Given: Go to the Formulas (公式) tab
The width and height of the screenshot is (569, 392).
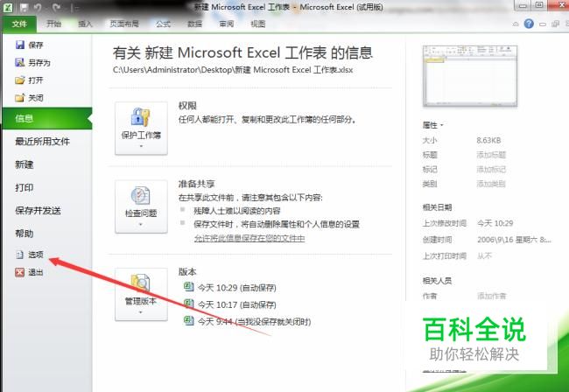Looking at the screenshot, I should point(164,24).
